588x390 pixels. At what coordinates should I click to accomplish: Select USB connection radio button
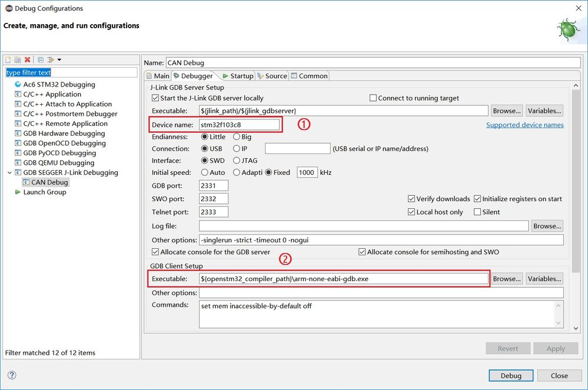(x=205, y=149)
